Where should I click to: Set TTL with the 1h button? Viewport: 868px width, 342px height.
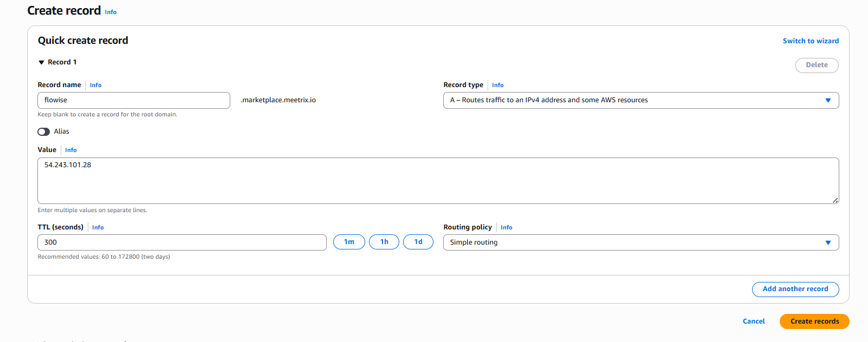tap(384, 242)
